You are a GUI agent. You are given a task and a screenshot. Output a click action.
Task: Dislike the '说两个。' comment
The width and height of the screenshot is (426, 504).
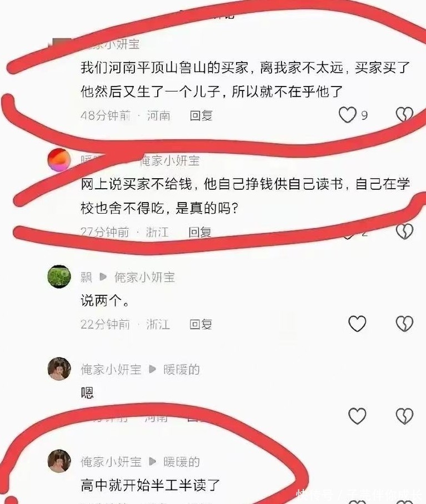[404, 324]
